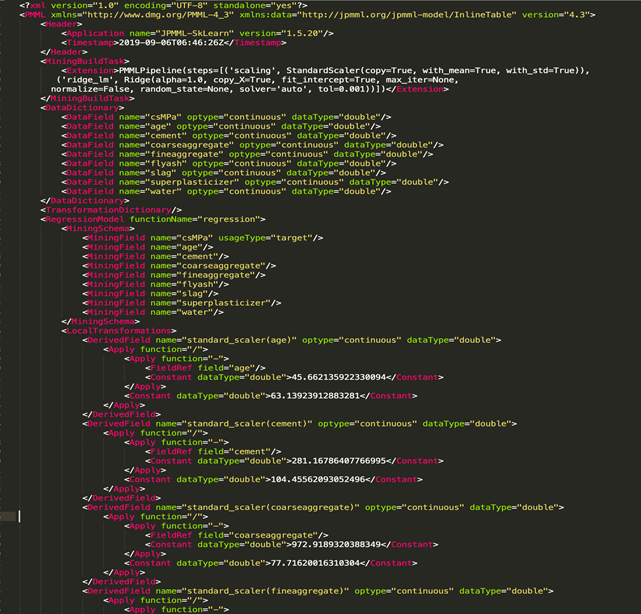Click the closing MiningSchema tag
This screenshot has height=614, width=641.
coord(101,322)
